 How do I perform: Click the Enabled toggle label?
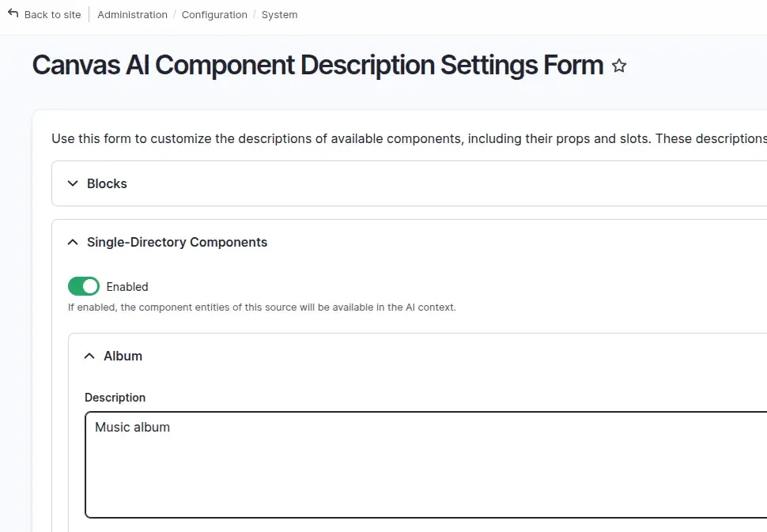point(127,286)
